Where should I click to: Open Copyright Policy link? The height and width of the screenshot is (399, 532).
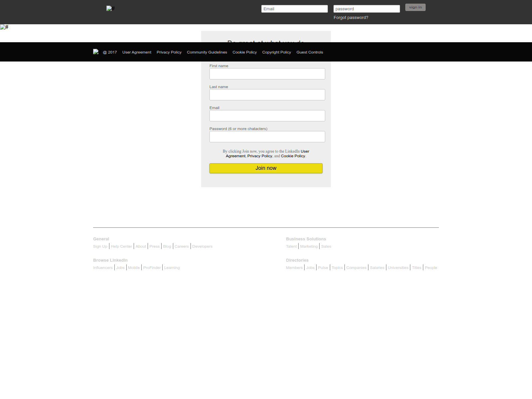[276, 52]
